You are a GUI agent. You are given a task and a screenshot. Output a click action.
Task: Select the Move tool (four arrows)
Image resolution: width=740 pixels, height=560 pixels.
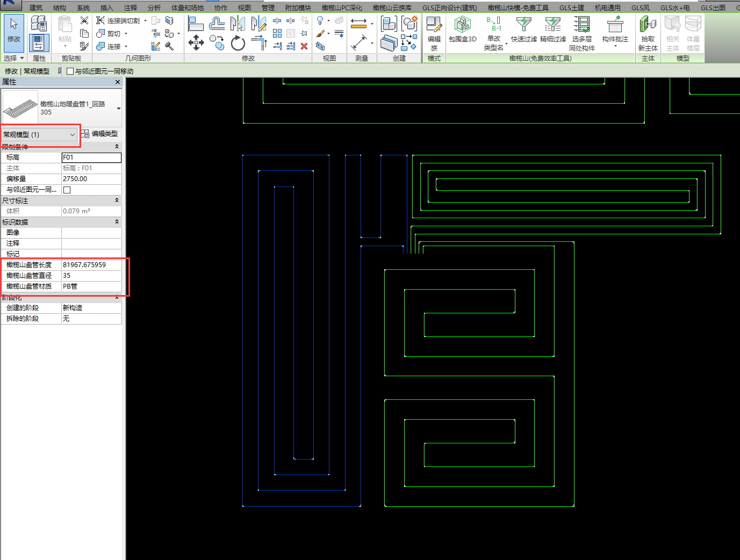(x=196, y=42)
